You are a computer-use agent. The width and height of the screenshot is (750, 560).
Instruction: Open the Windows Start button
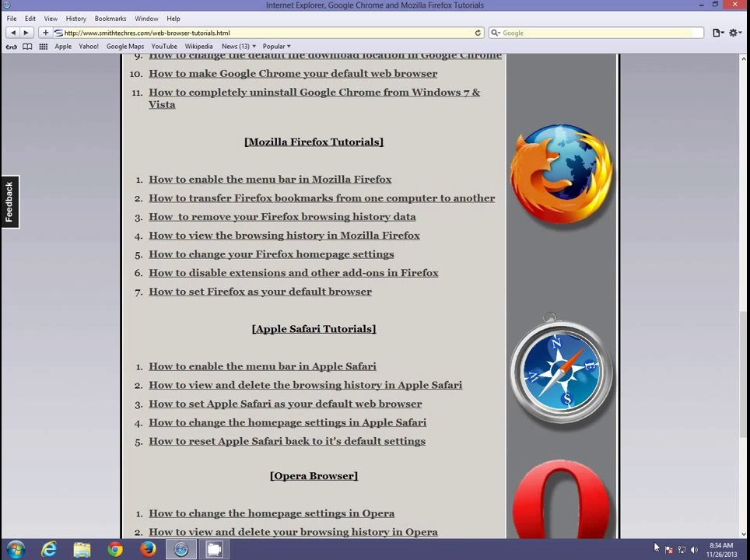[16, 549]
